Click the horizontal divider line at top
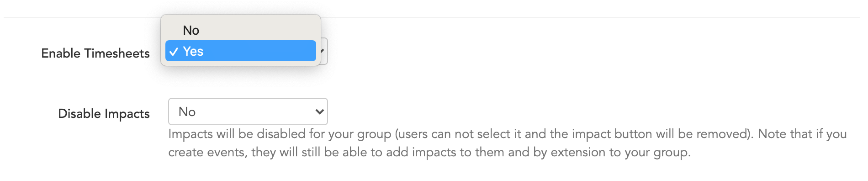Screen dimensions: 868x181 pos(432,18)
